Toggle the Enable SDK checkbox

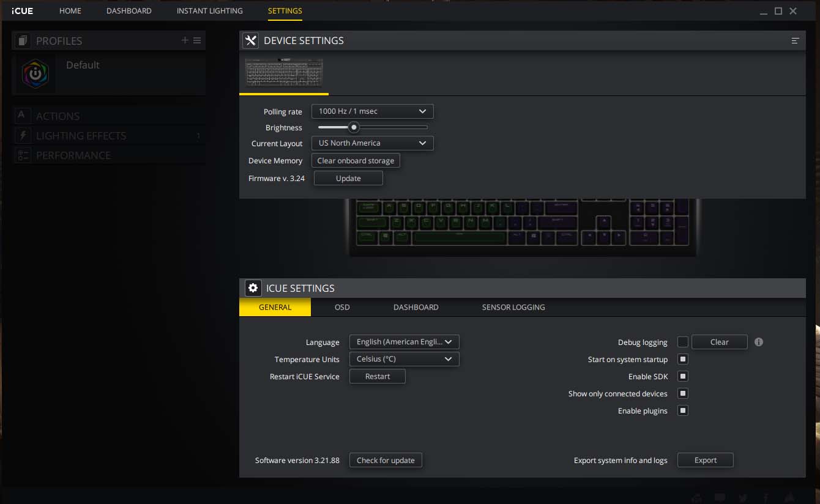click(x=683, y=376)
